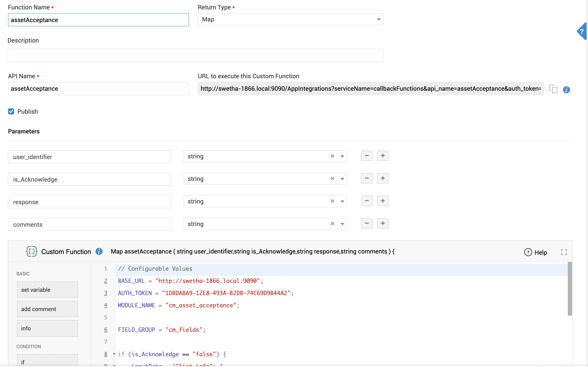The width and height of the screenshot is (588, 367).
Task: Collapse the if block on line 8
Action: 114,354
